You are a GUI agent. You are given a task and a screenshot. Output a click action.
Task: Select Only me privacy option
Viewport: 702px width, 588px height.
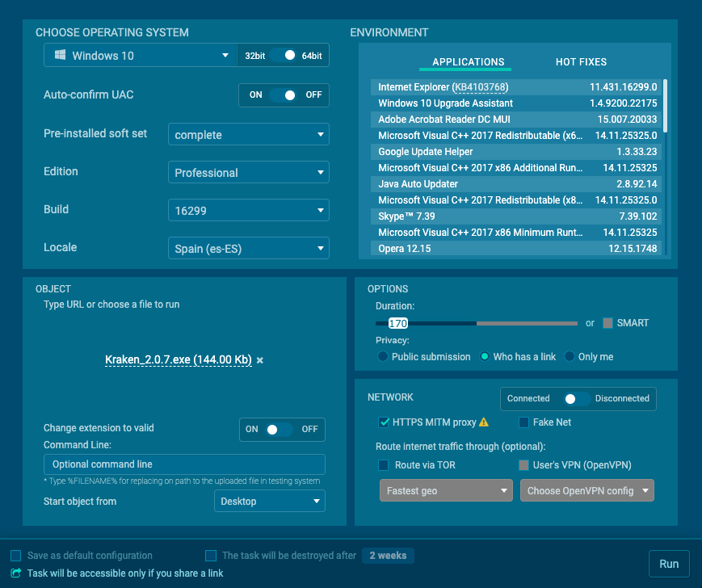coord(569,357)
